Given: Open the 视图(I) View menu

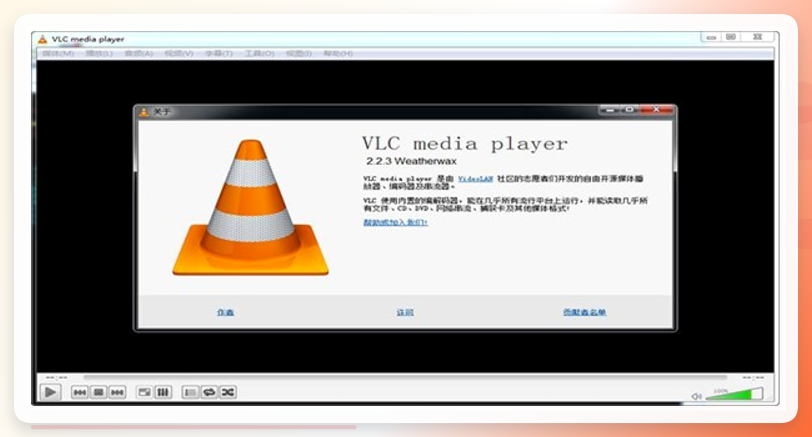Looking at the screenshot, I should click(299, 53).
